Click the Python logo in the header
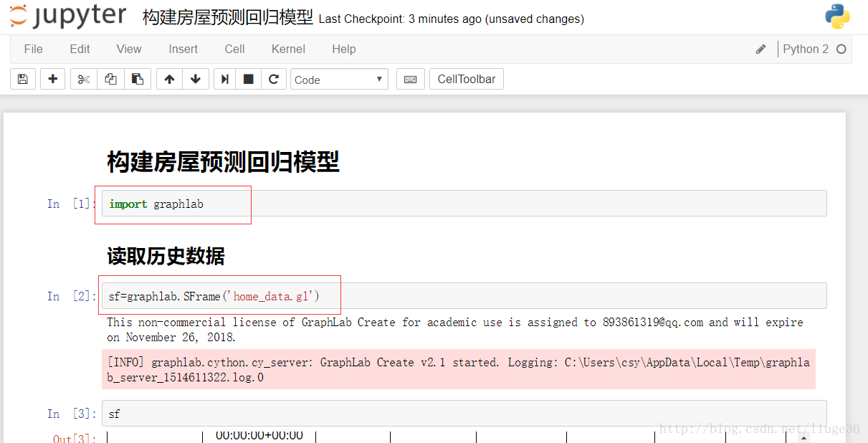 coord(837,16)
